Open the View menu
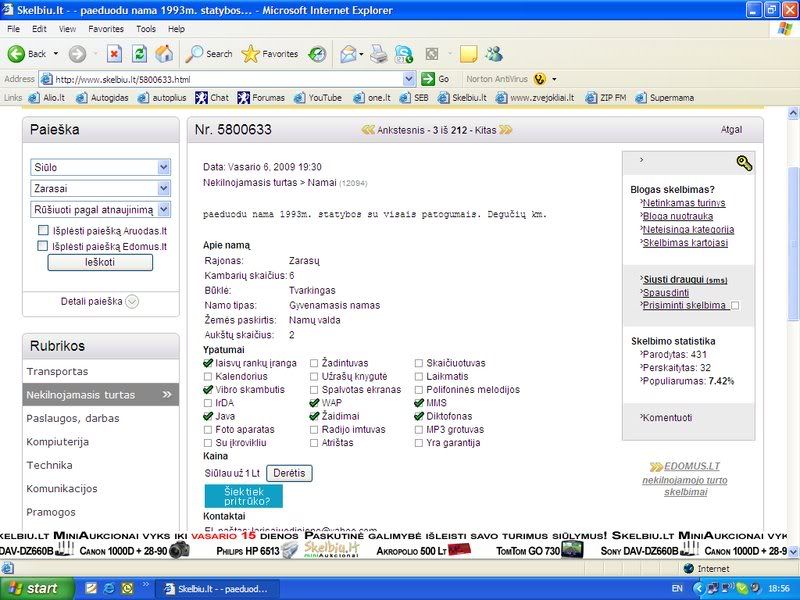 click(67, 29)
